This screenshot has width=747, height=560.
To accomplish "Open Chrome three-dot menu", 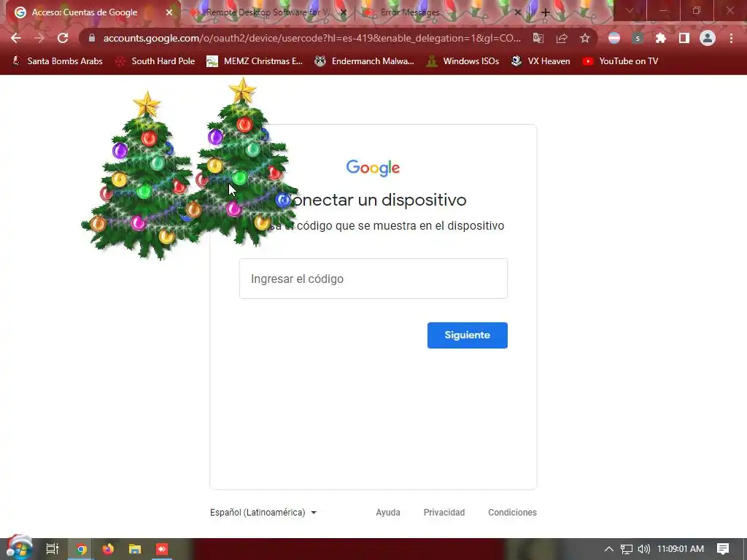I will 731,38.
